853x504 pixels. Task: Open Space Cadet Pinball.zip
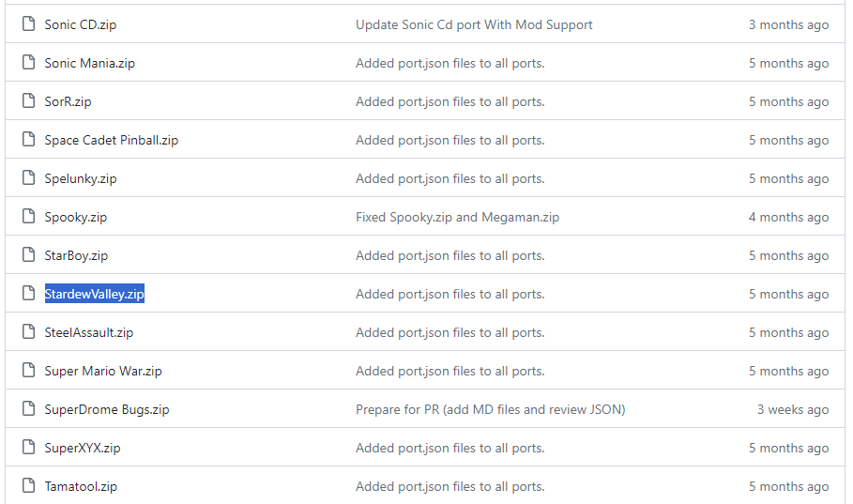coord(111,140)
